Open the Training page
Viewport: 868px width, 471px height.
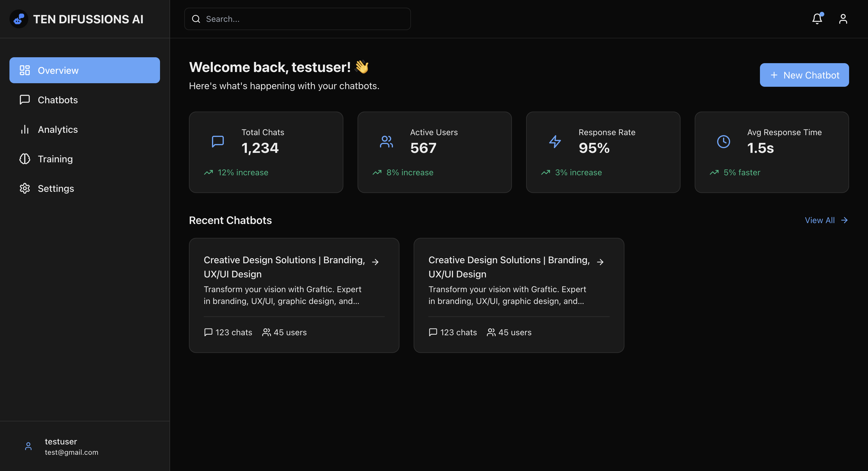55,159
